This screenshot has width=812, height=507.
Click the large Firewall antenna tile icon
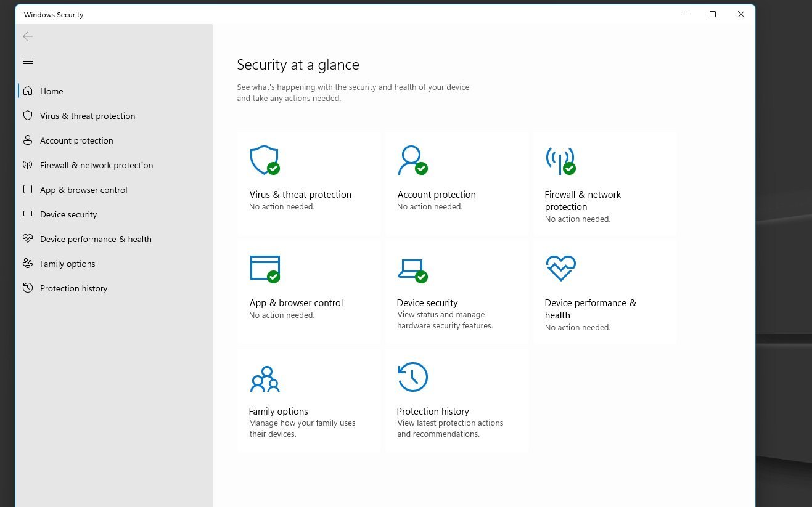click(x=560, y=160)
